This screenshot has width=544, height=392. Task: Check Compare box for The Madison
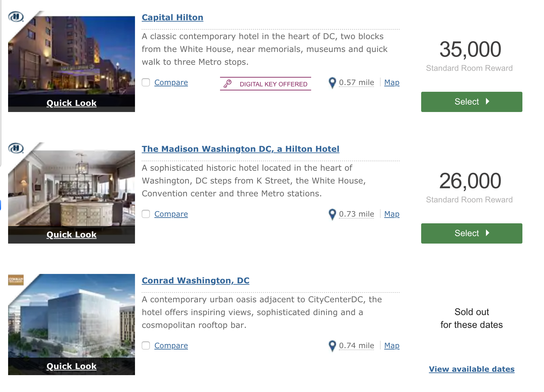tap(146, 214)
